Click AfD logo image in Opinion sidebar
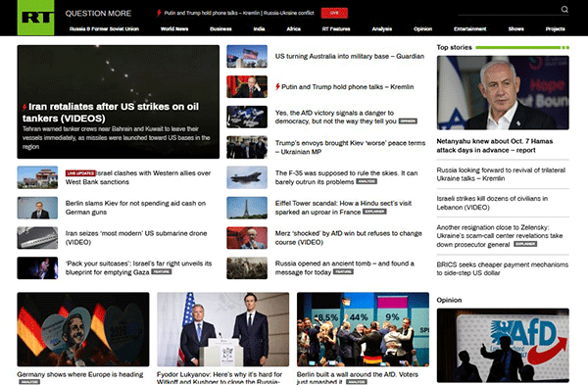 point(503,345)
